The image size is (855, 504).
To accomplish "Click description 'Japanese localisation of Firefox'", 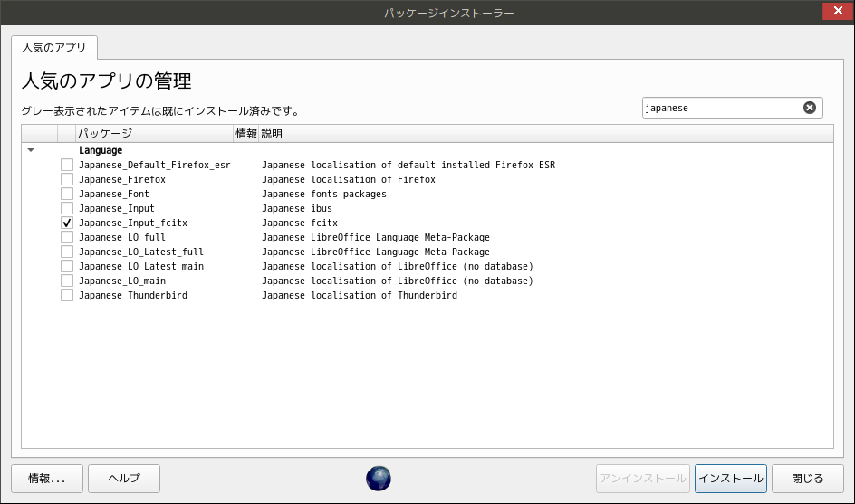I will click(x=349, y=179).
